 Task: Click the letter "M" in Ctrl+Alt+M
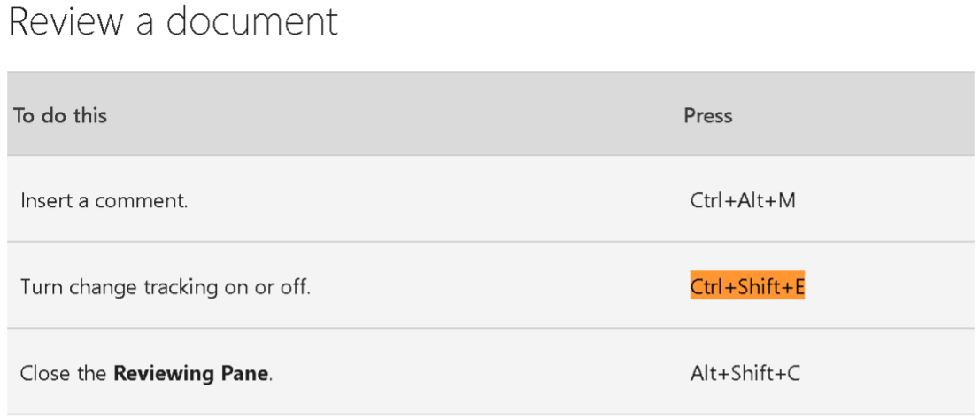pyautogui.click(x=788, y=201)
